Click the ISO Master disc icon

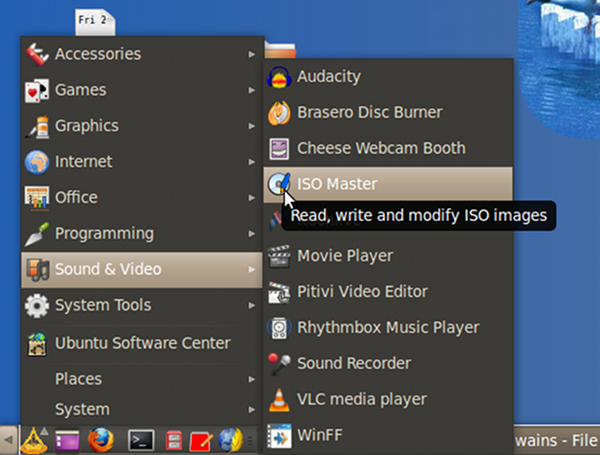coord(279,184)
